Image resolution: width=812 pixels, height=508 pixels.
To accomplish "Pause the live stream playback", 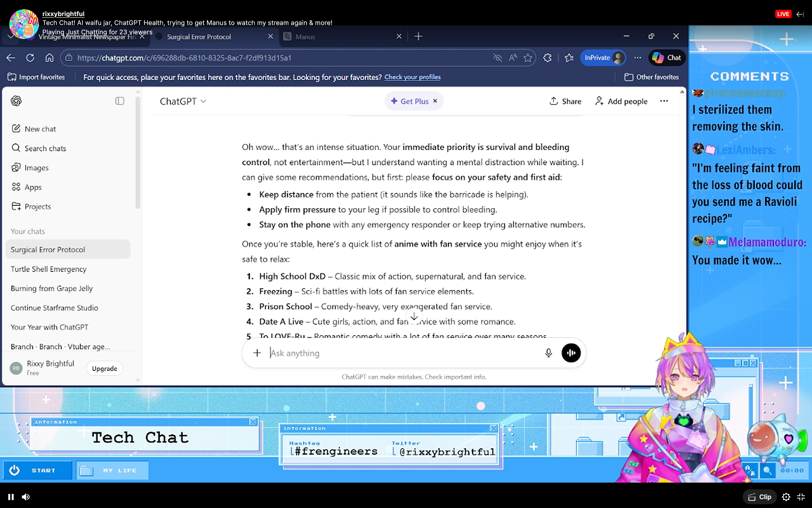I will click(x=11, y=497).
